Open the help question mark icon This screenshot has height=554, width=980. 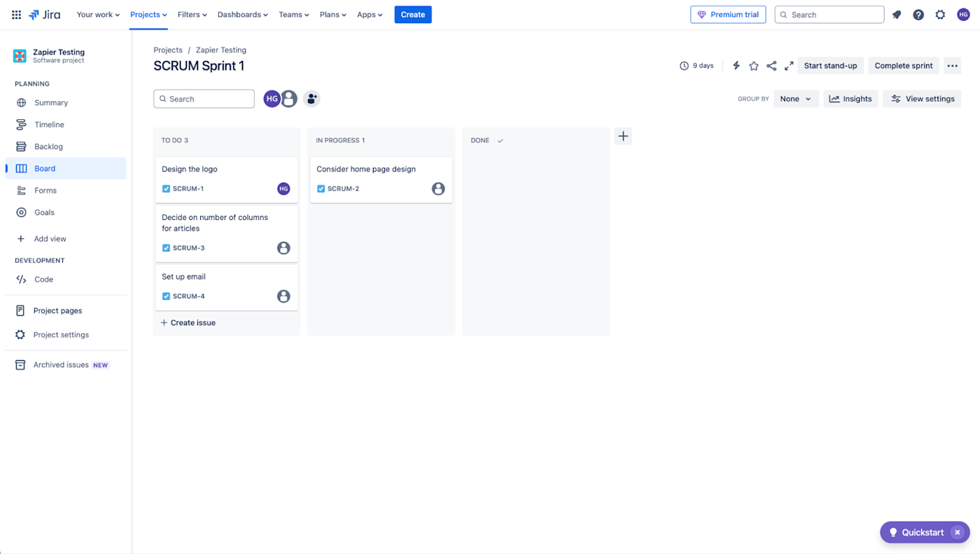[918, 15]
